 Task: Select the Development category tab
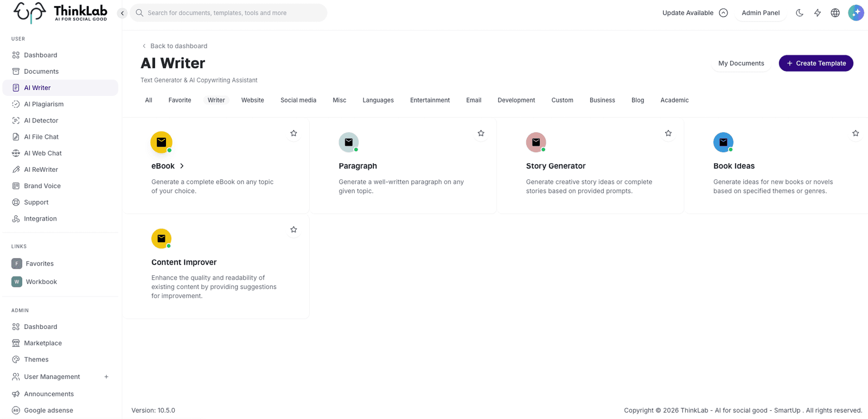516,100
